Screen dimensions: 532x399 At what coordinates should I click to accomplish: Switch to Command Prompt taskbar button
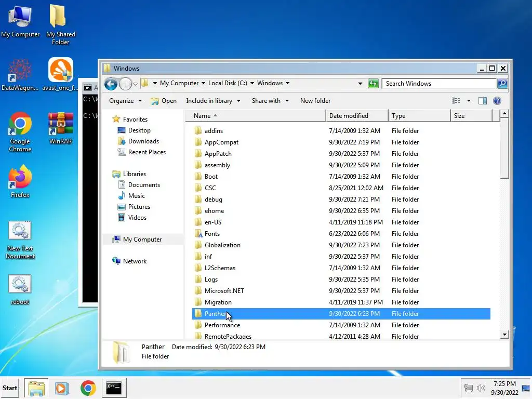click(114, 388)
